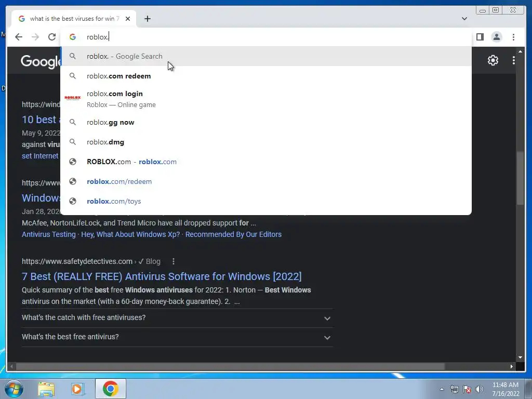Click the Google logo on results page
The height and width of the screenshot is (399, 532).
(x=41, y=62)
